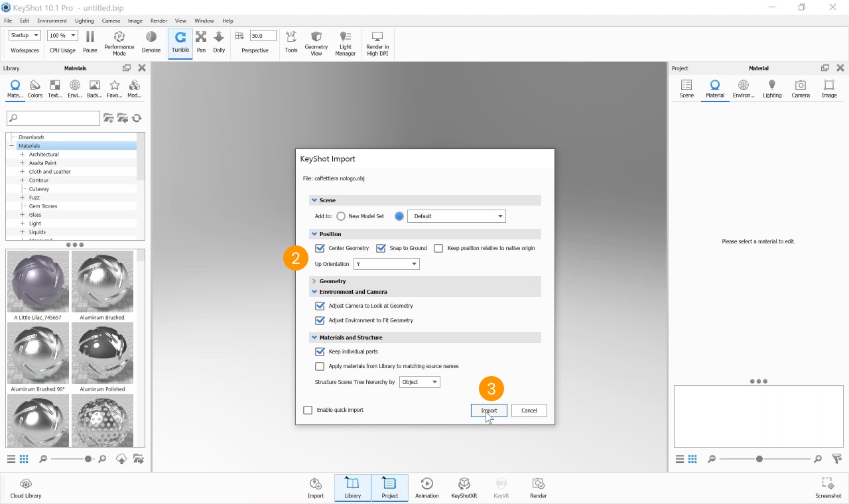
Task: Select the Dolly tool in the toolbar
Action: pos(219,41)
